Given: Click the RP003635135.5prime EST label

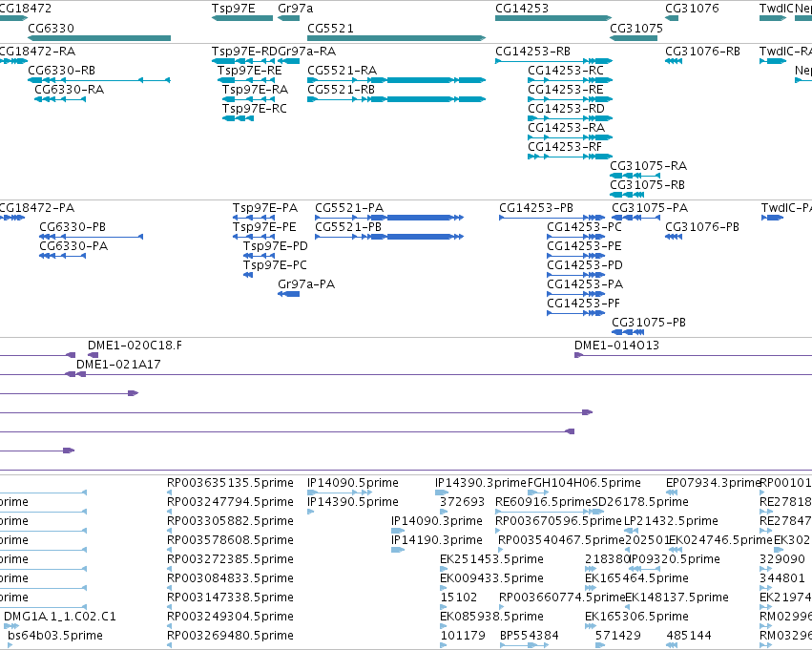Looking at the screenshot, I should point(231,483).
